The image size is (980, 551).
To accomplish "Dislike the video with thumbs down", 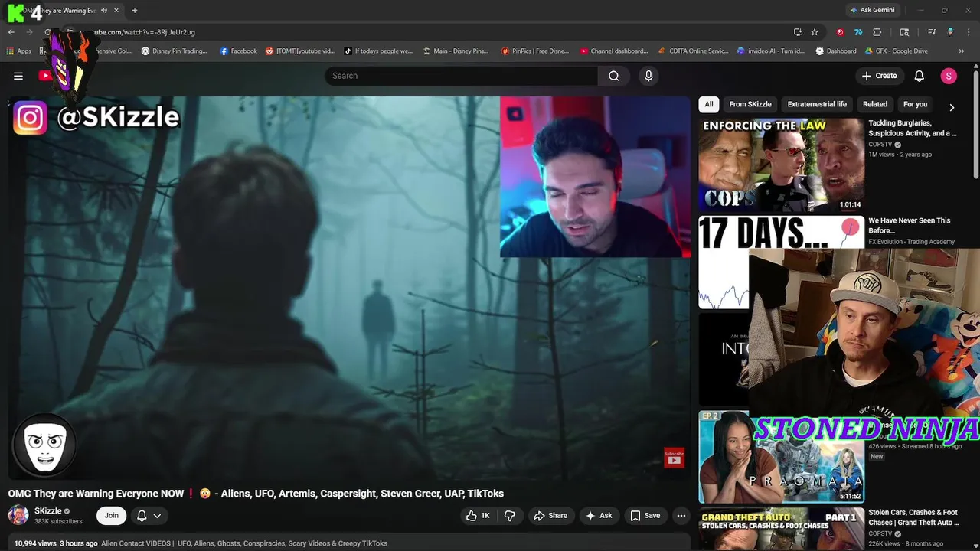I will [509, 516].
